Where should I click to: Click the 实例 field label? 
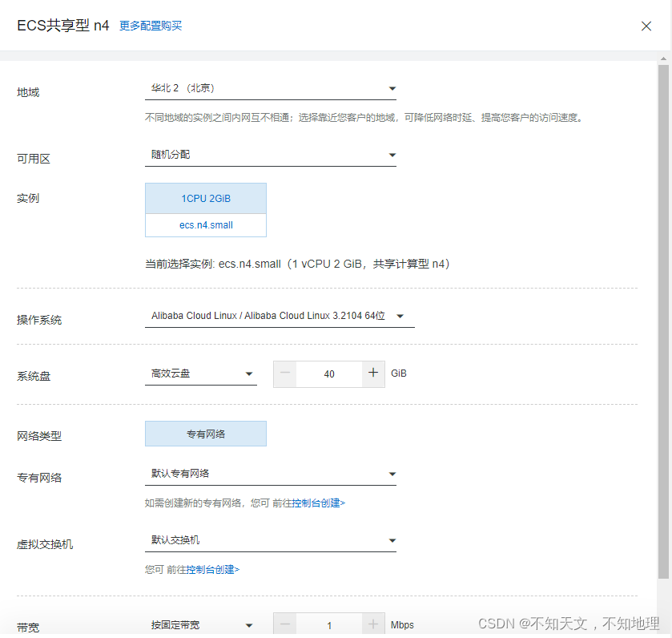pos(28,198)
